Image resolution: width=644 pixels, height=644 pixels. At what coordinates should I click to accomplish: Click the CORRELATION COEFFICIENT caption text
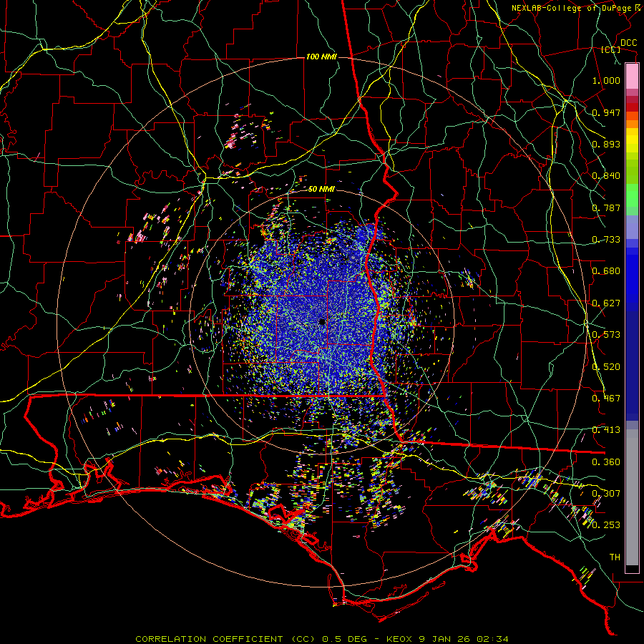(209, 639)
